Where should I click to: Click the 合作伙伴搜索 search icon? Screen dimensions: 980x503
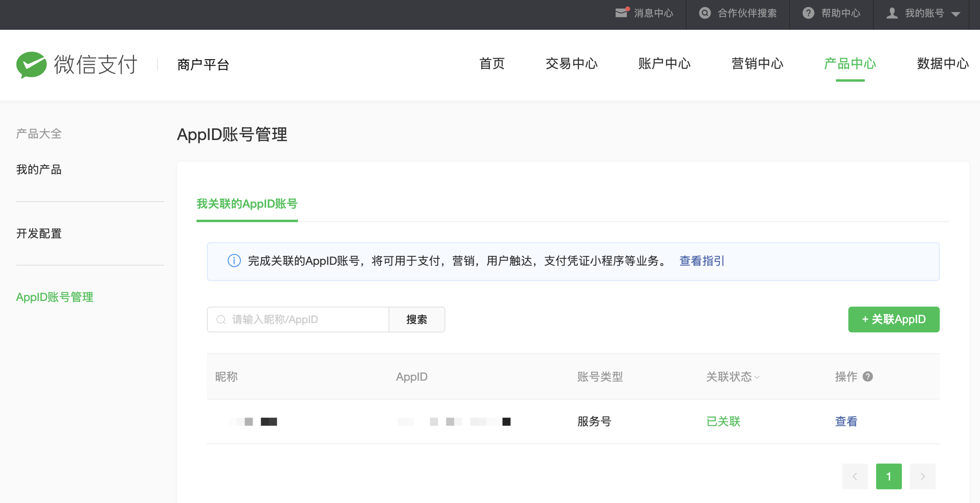pos(705,13)
